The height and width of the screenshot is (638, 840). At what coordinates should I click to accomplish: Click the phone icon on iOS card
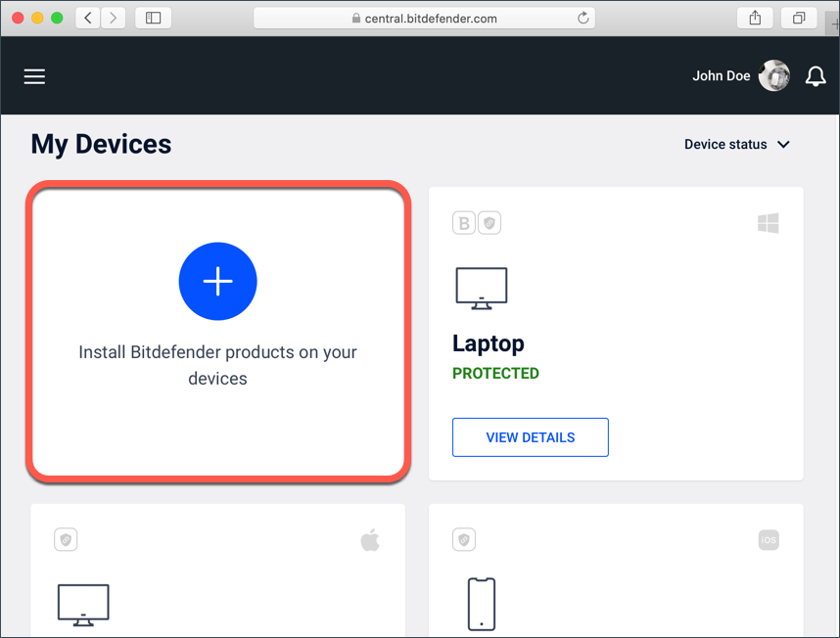(x=481, y=605)
